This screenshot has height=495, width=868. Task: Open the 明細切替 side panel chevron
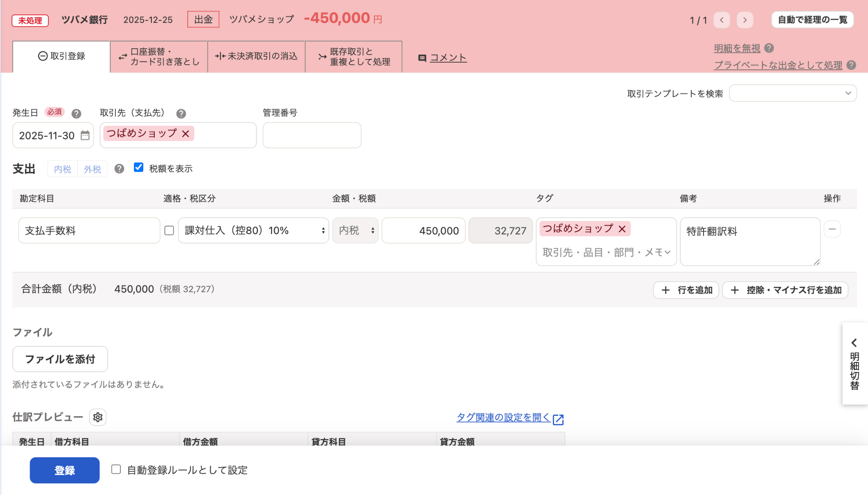pos(854,342)
